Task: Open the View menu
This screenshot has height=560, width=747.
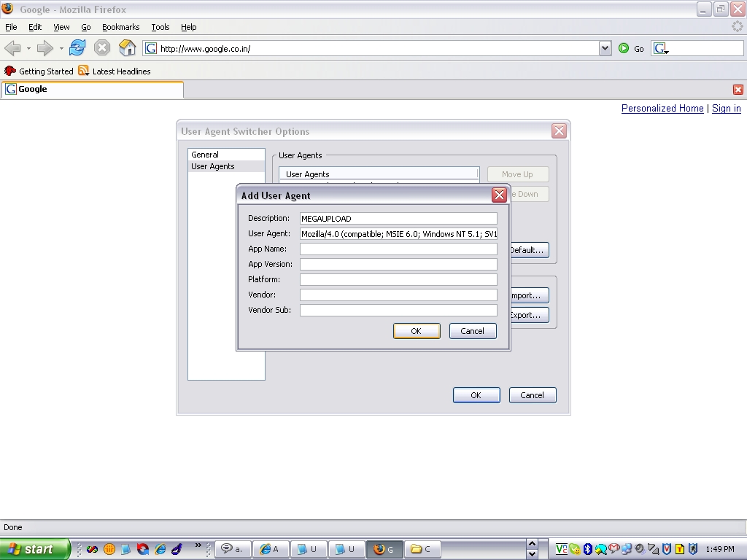Action: point(61,27)
